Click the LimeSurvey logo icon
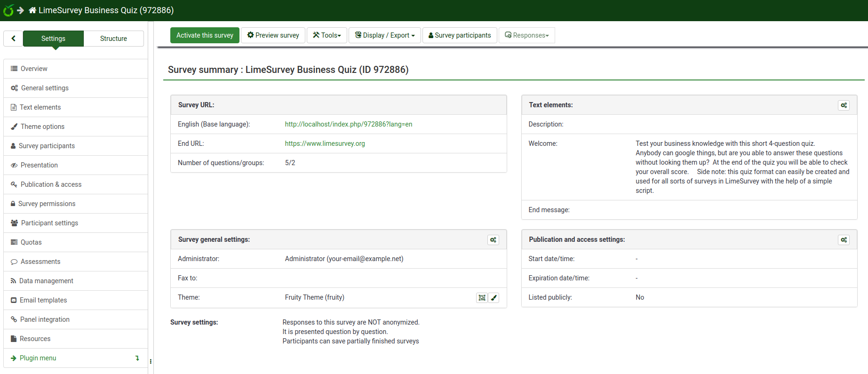This screenshot has height=374, width=868. tap(8, 10)
